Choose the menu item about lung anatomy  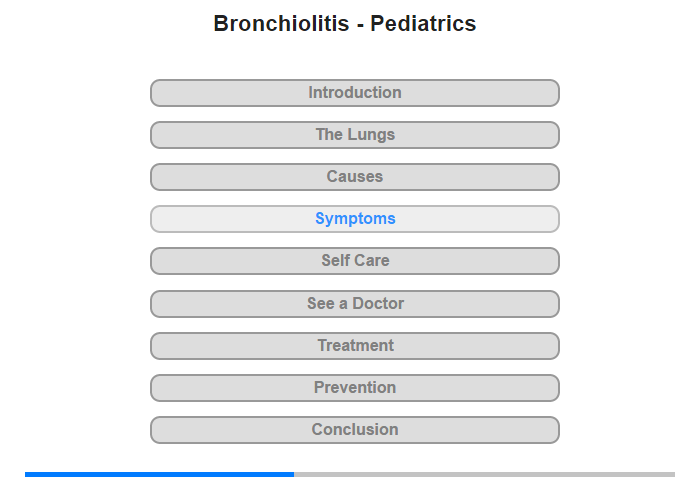click(354, 135)
